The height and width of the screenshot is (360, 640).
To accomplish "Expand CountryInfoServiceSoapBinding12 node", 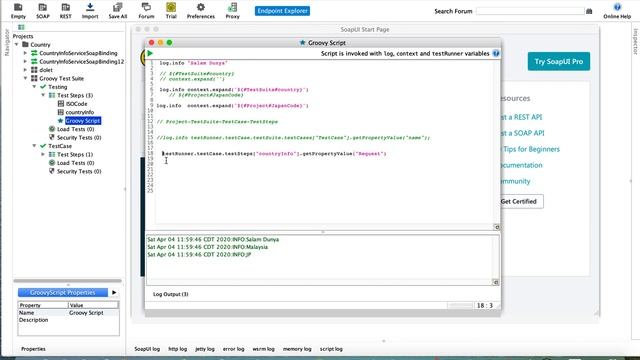I will click(25, 62).
